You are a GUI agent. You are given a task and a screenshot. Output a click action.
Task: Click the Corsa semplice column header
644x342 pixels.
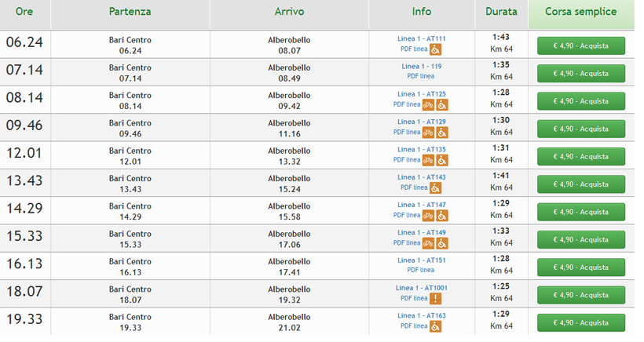pyautogui.click(x=580, y=13)
